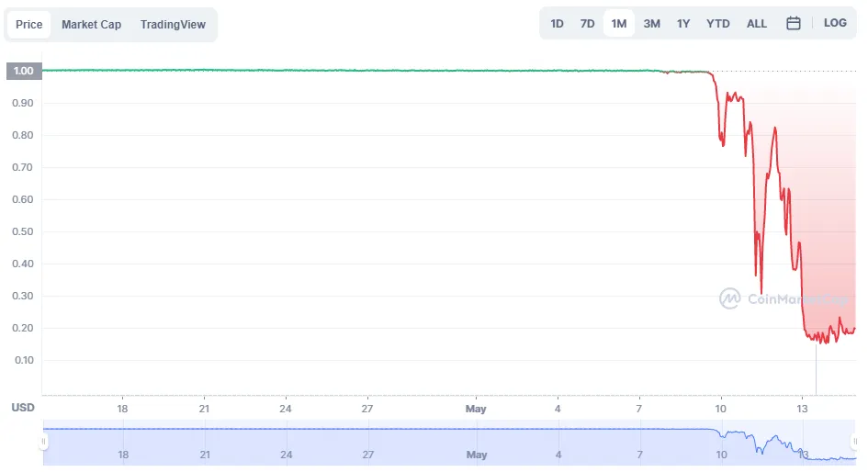
Task: Click the May label on the mini navigator
Action: coord(476,455)
